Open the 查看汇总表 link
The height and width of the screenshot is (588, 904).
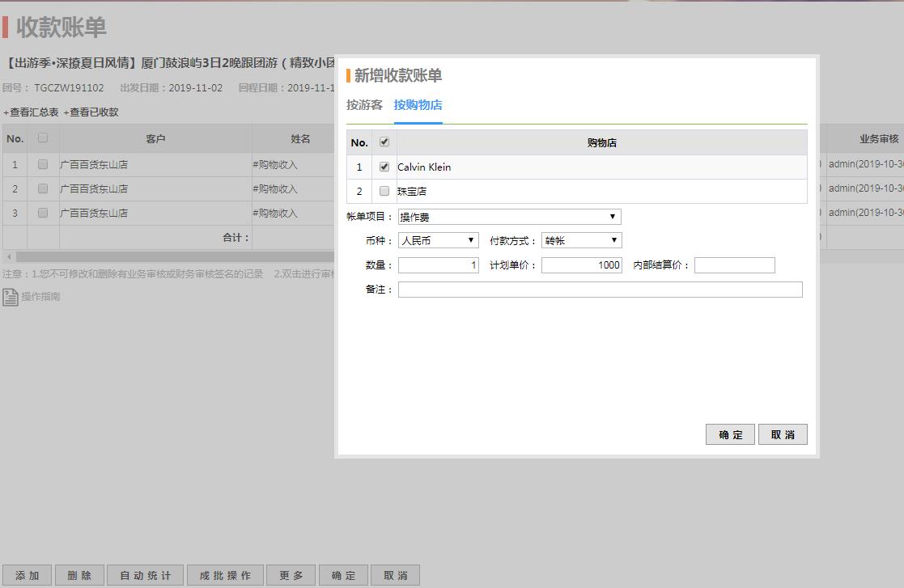click(x=32, y=112)
